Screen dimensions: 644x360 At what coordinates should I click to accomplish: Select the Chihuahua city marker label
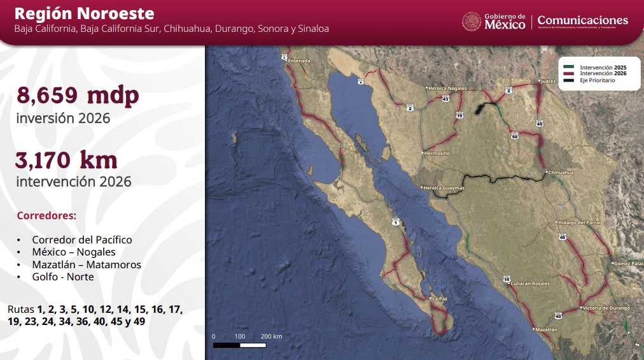[561, 173]
